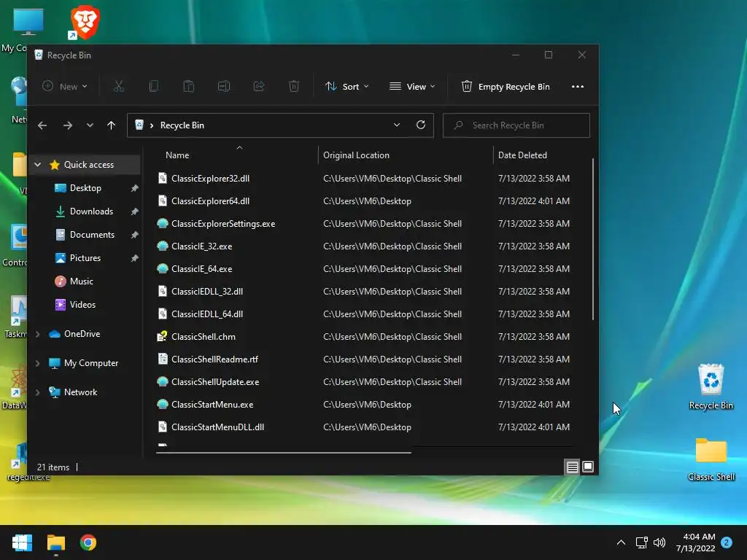This screenshot has width=747, height=560.
Task: Select Desktop in Quick access
Action: 86,188
